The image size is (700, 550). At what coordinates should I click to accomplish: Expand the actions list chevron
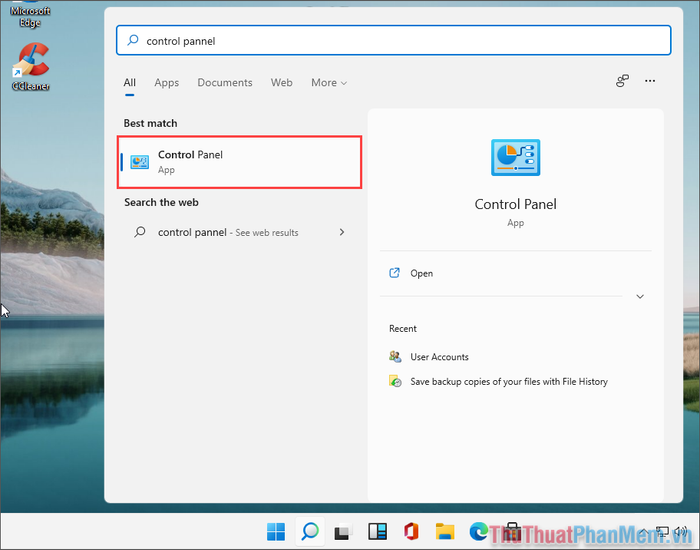[x=640, y=296]
